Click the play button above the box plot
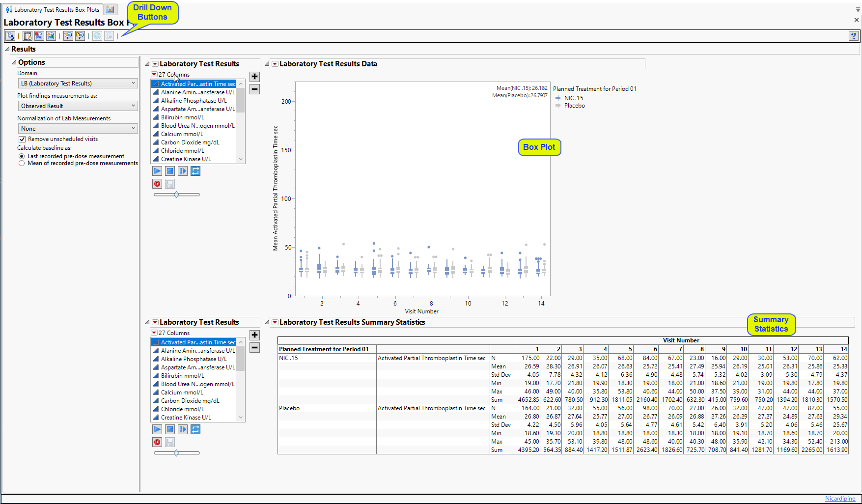The image size is (862, 504). pyautogui.click(x=157, y=171)
